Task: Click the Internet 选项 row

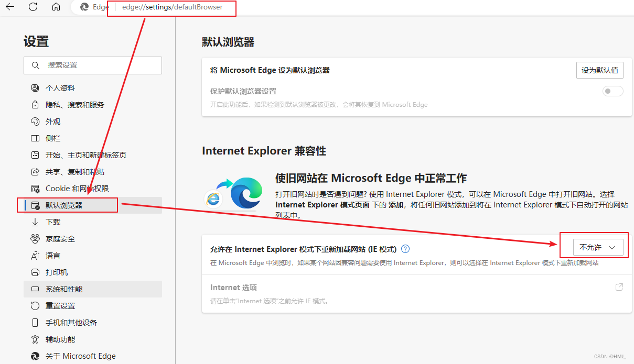Action: click(x=417, y=293)
